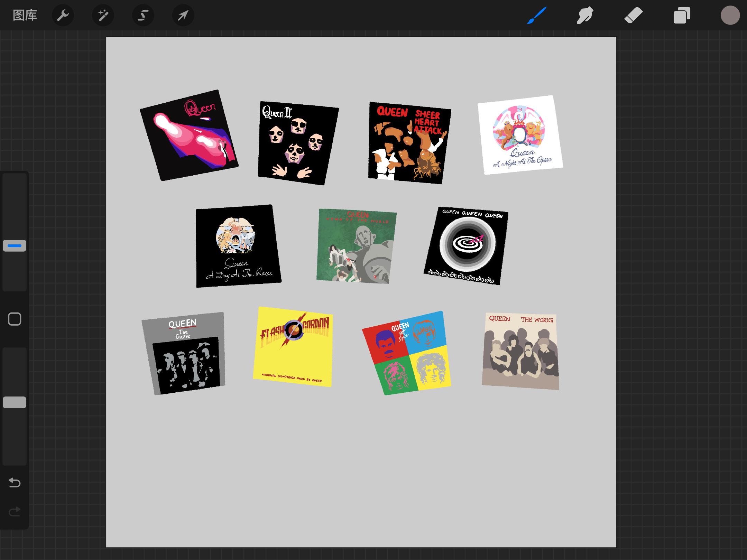This screenshot has height=560, width=747.
Task: Select the Paint brush tool
Action: click(x=537, y=15)
